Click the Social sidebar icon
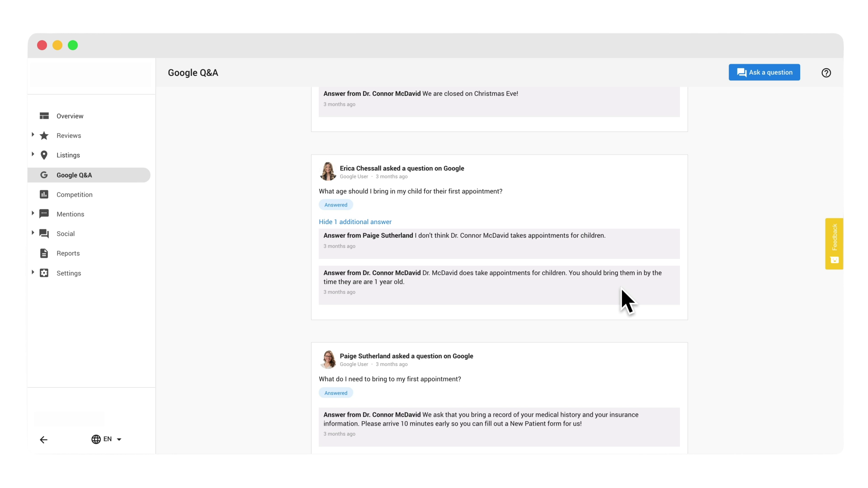Viewport: 868px width, 488px height. pyautogui.click(x=44, y=234)
